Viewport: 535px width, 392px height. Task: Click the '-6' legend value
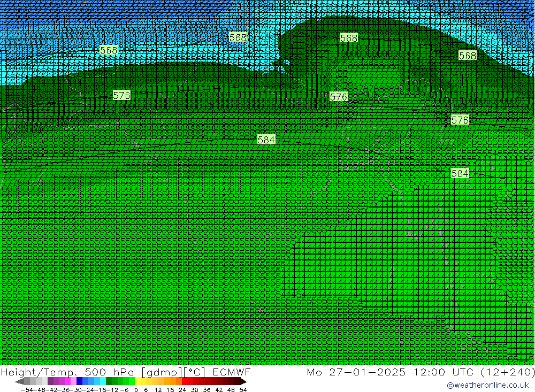coord(124,390)
